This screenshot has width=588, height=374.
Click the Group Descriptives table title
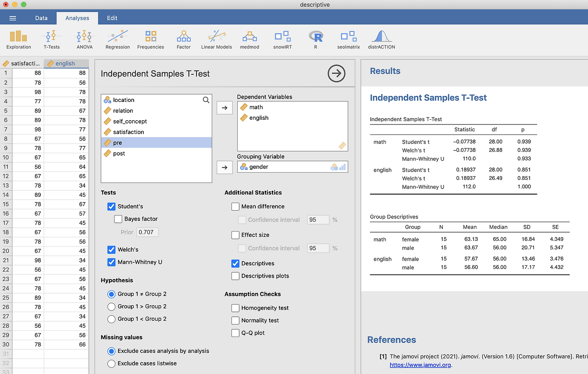click(394, 217)
